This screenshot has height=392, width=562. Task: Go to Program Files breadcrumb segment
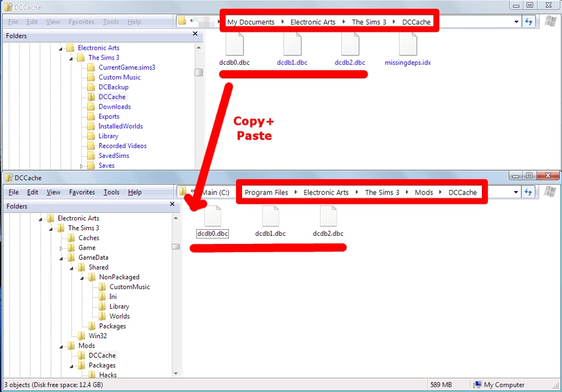click(266, 192)
